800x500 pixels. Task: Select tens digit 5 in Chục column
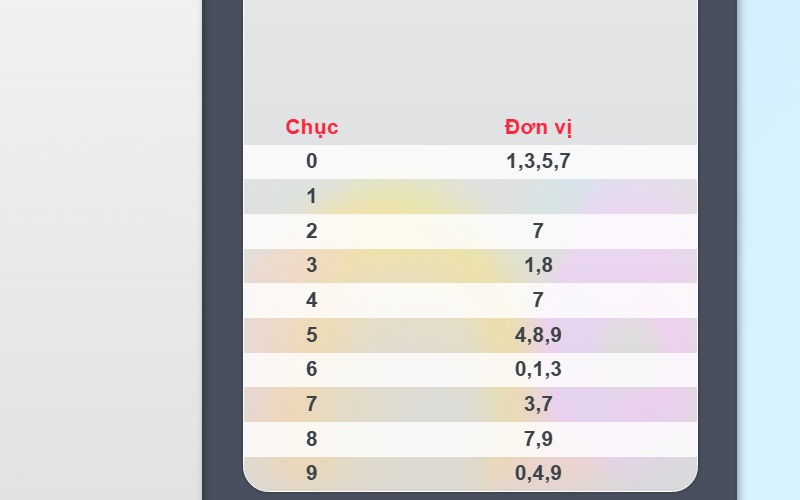312,335
